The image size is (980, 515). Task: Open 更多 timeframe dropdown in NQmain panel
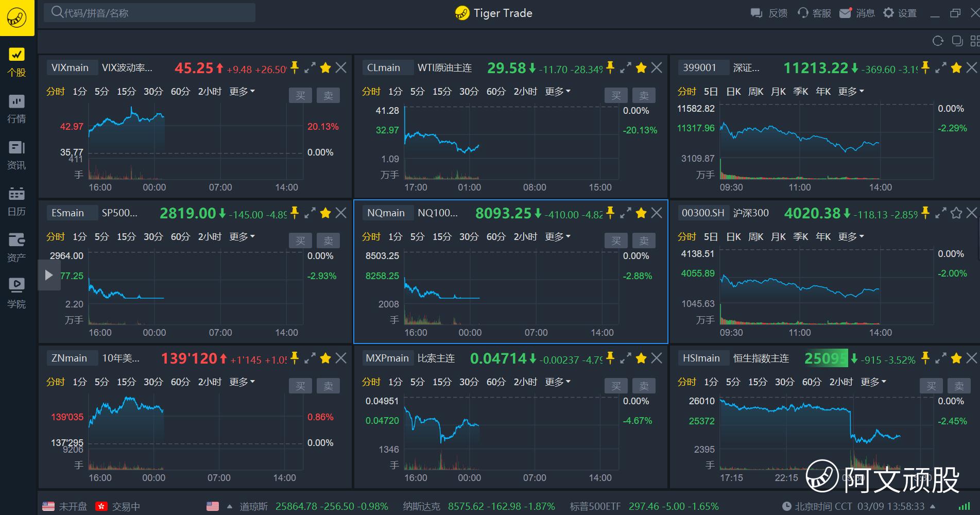[x=558, y=237]
